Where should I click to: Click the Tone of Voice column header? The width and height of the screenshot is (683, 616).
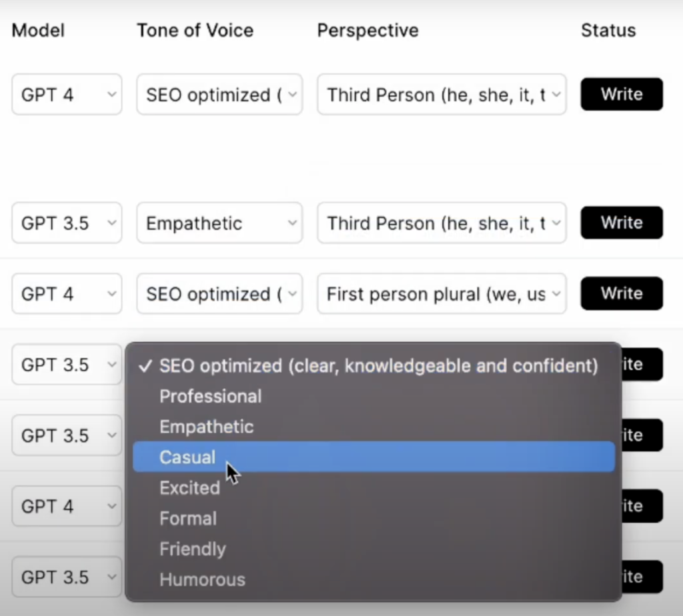[195, 30]
